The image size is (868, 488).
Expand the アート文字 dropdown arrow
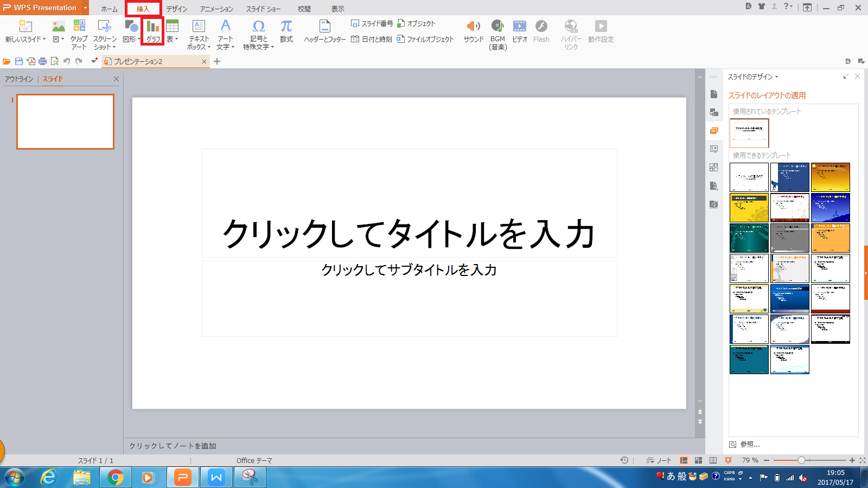click(x=233, y=47)
